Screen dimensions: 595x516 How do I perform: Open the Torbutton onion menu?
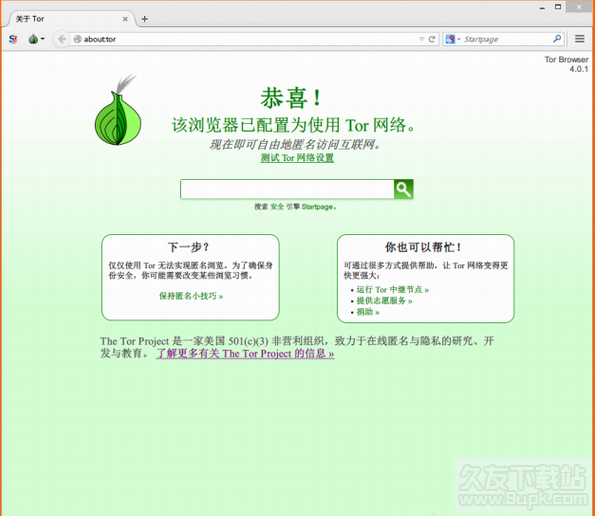[x=36, y=39]
